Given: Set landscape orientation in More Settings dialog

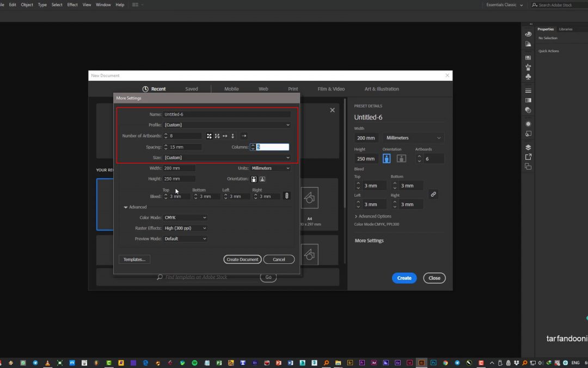Looking at the screenshot, I should 262,179.
